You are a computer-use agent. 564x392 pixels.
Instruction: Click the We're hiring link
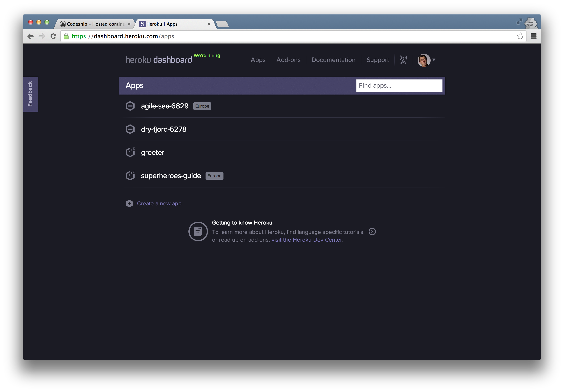point(207,55)
